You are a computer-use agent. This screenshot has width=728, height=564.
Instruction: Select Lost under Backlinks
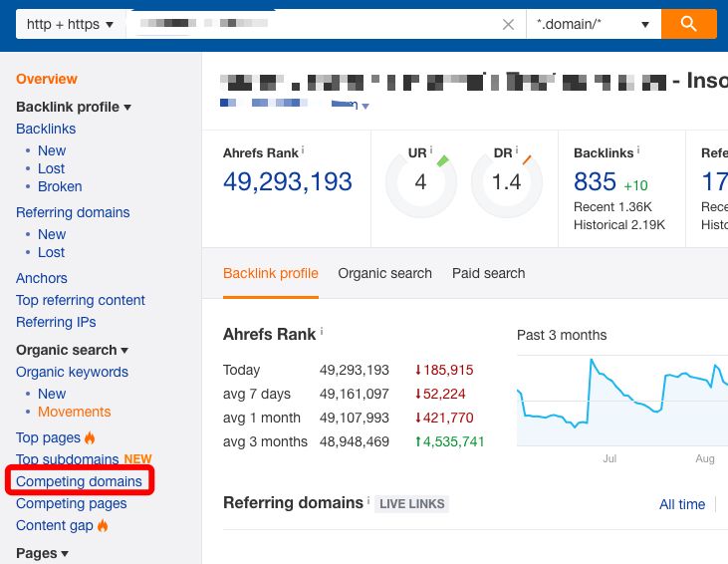(x=51, y=168)
